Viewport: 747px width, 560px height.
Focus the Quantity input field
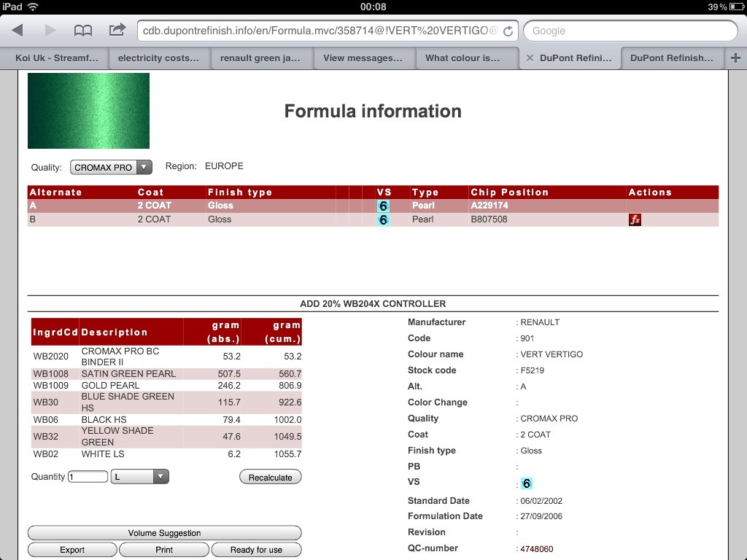(x=88, y=477)
